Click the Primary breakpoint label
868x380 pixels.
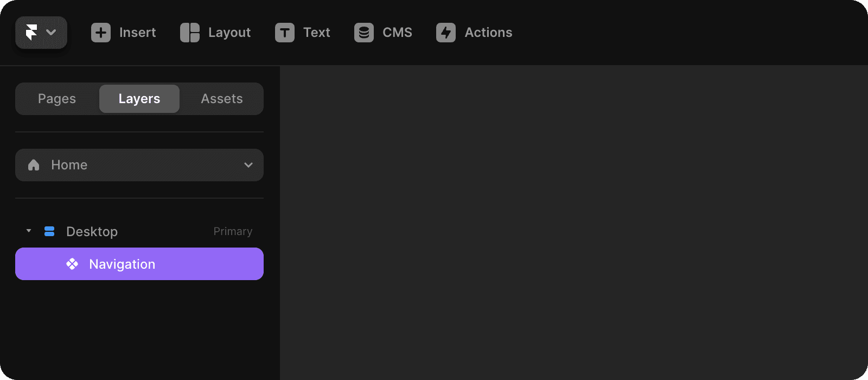click(233, 231)
